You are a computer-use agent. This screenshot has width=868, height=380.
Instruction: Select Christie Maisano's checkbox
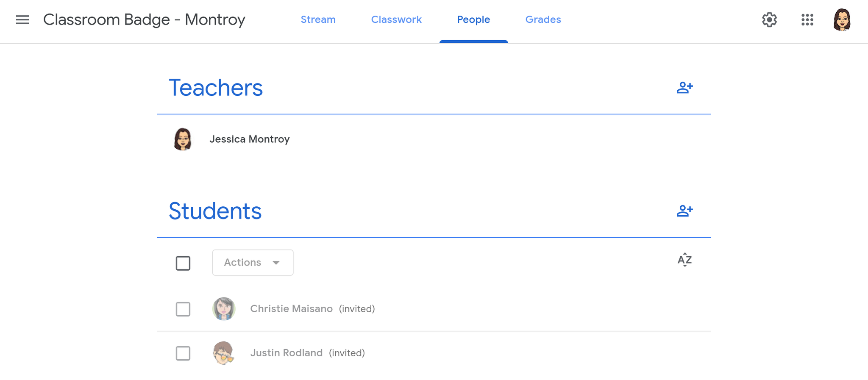(183, 309)
